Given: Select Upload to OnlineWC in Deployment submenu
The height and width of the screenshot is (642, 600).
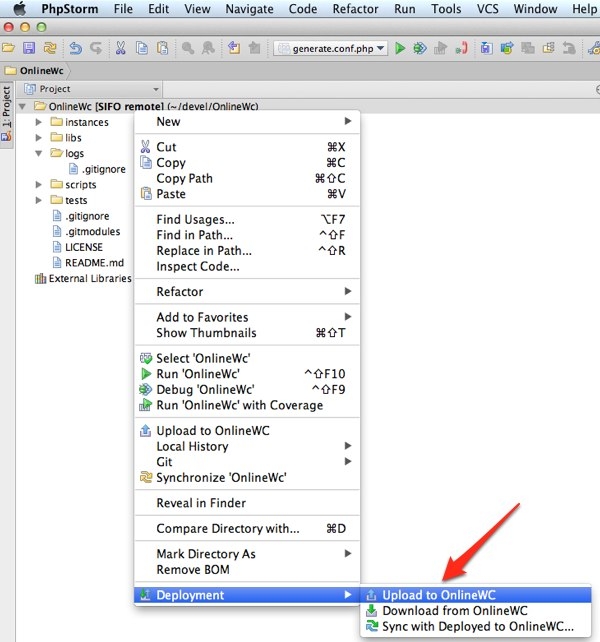Looking at the screenshot, I should [x=476, y=595].
